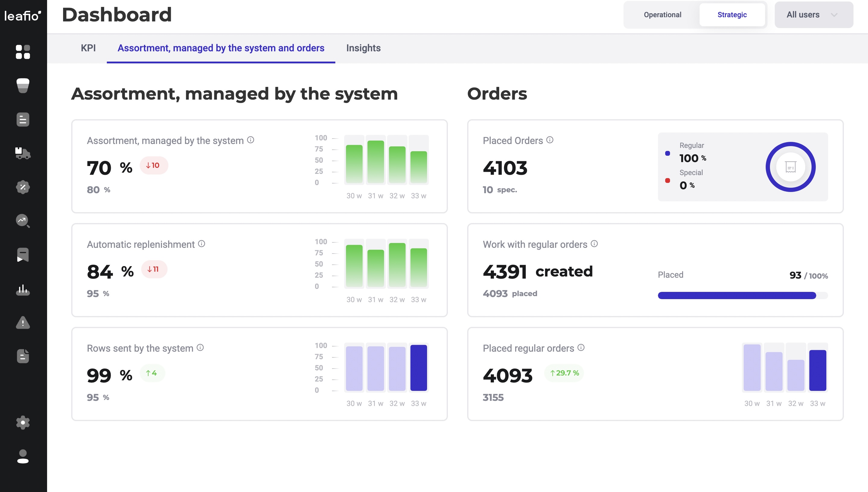868x492 pixels.
Task: Enable the Strategic dashboard view
Action: click(x=732, y=14)
